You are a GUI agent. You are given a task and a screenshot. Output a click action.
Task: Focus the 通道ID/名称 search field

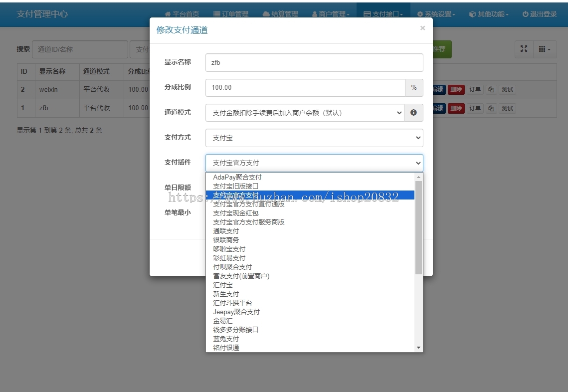80,49
